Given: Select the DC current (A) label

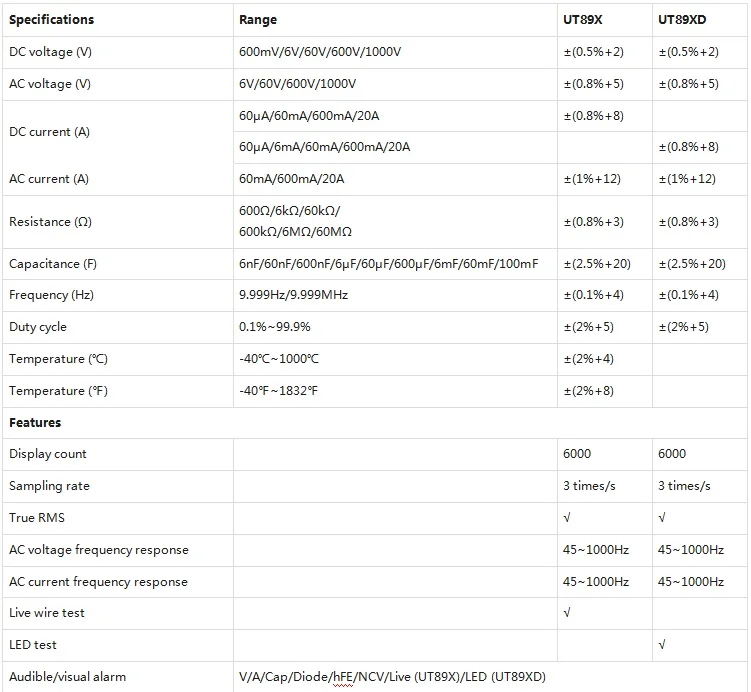Looking at the screenshot, I should (49, 132).
